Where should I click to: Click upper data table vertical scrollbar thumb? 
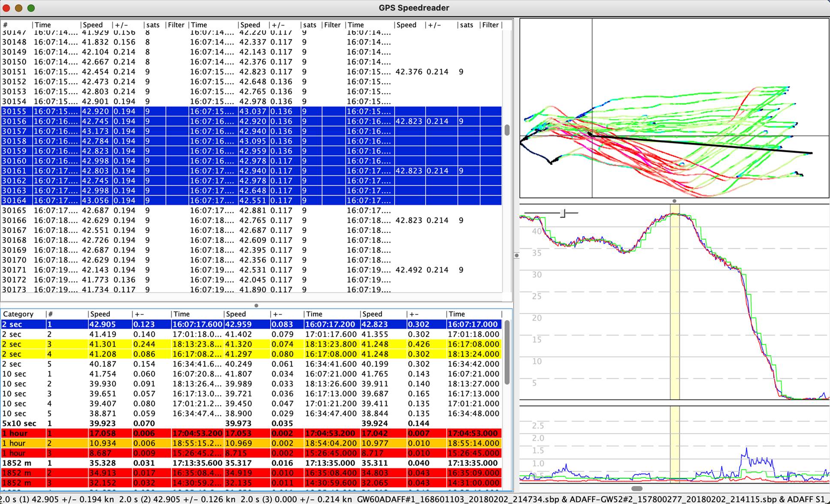point(507,130)
